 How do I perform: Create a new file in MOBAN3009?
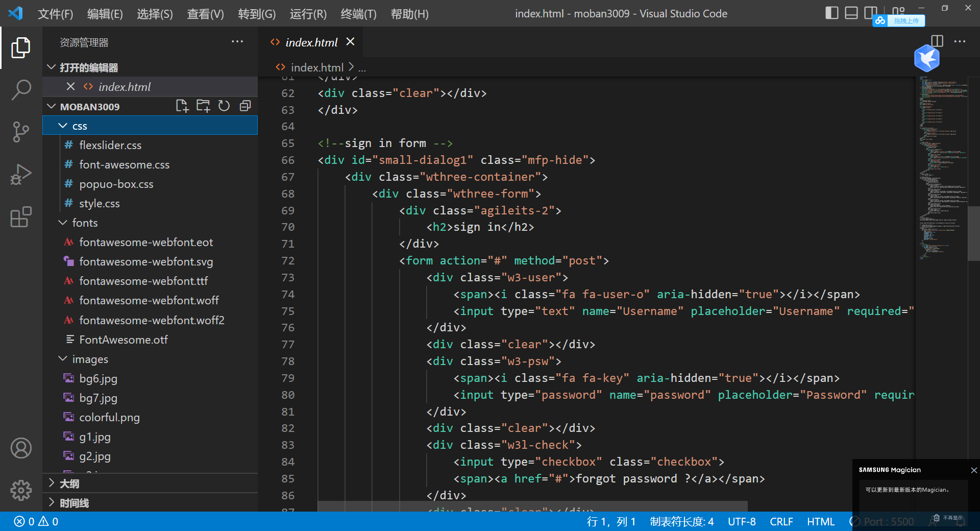tap(182, 106)
